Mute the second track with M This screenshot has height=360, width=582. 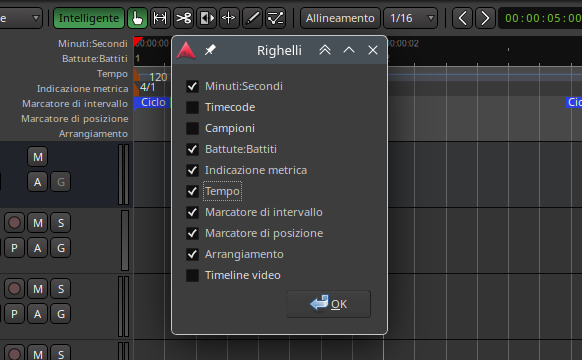(37, 223)
